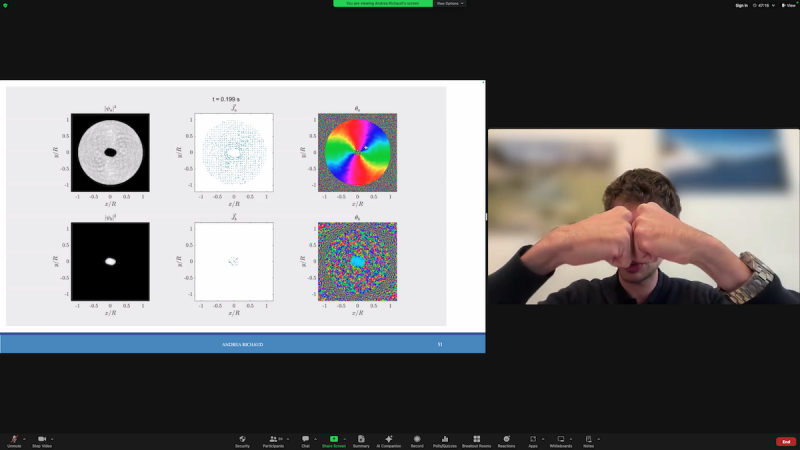Screen dimensions: 800x450
Task: Click the Stop Video camera icon
Action: [x=42, y=439]
